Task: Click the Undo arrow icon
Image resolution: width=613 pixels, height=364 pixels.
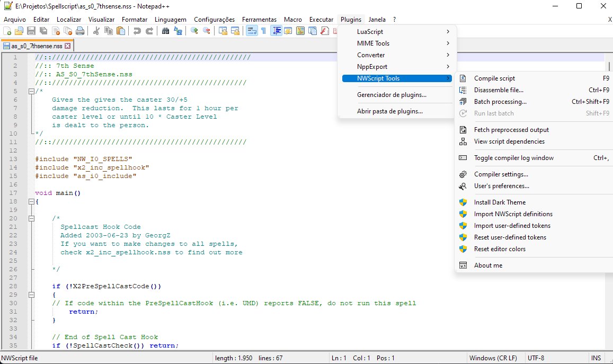Action: point(137,31)
